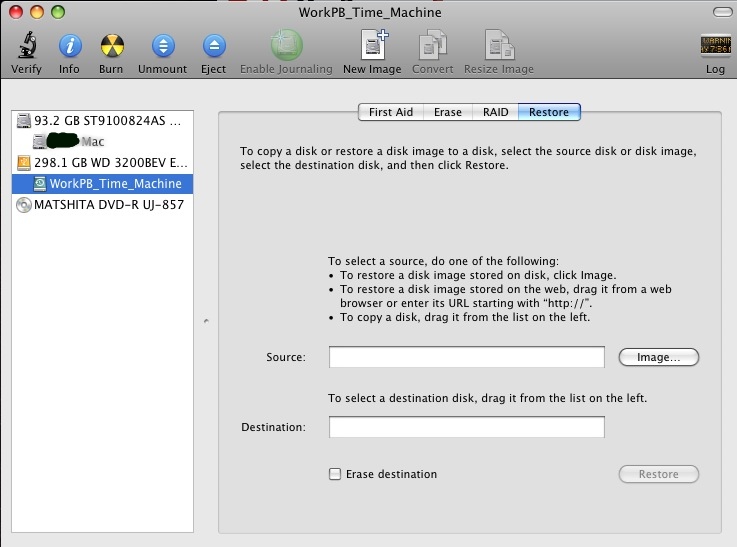
Task: Click in the Source input field
Action: coord(467,357)
